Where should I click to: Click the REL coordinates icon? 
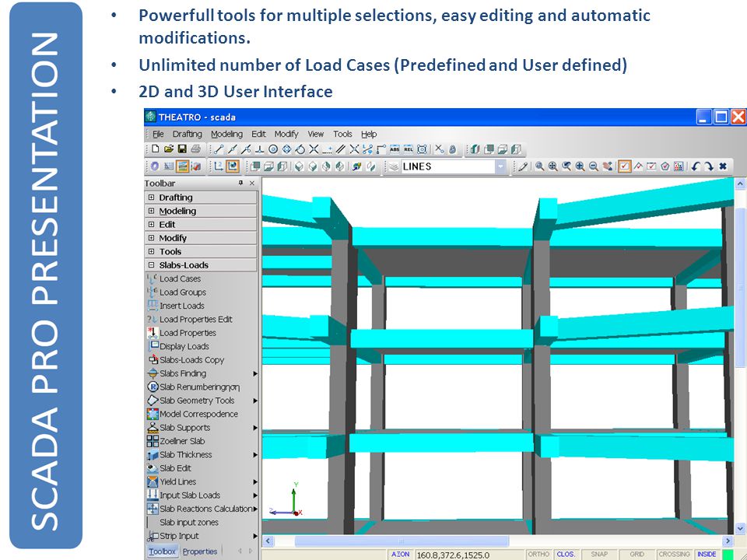pos(409,149)
